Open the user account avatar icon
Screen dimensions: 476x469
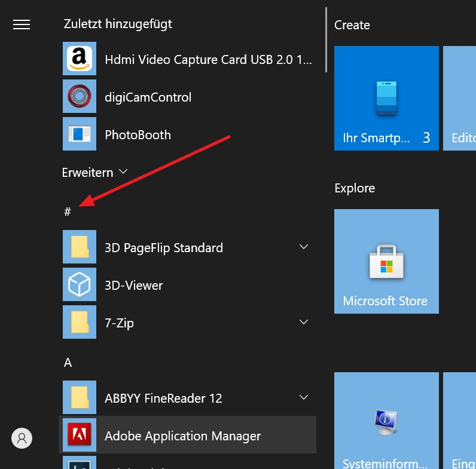(x=22, y=438)
